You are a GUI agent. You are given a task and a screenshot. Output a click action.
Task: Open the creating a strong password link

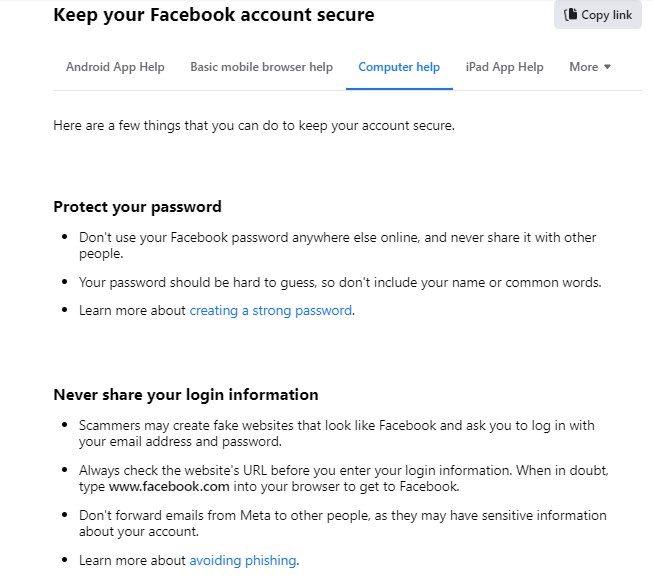click(270, 310)
